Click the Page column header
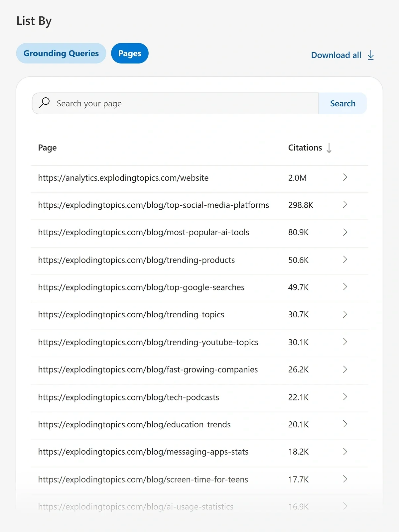Image resolution: width=399 pixels, height=532 pixels. coord(47,148)
